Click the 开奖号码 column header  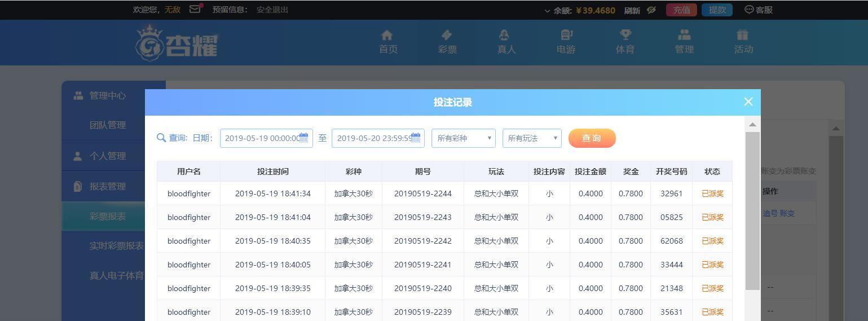[x=671, y=172]
